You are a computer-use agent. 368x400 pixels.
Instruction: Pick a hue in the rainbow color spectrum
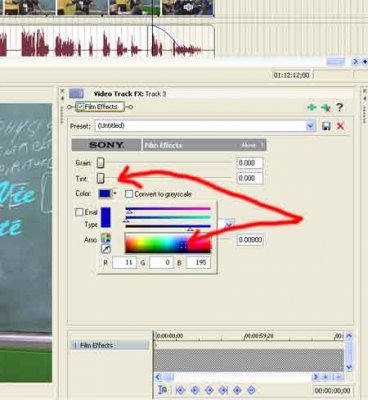pyautogui.click(x=168, y=244)
